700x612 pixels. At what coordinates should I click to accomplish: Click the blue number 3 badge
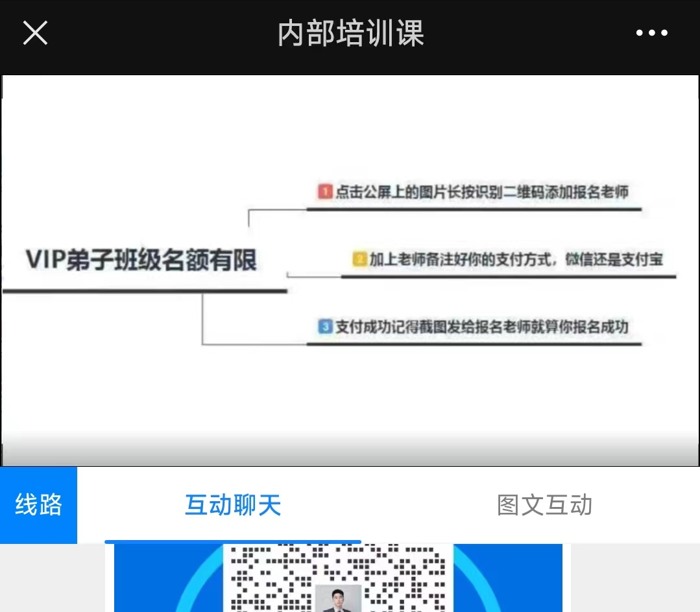[x=324, y=327]
